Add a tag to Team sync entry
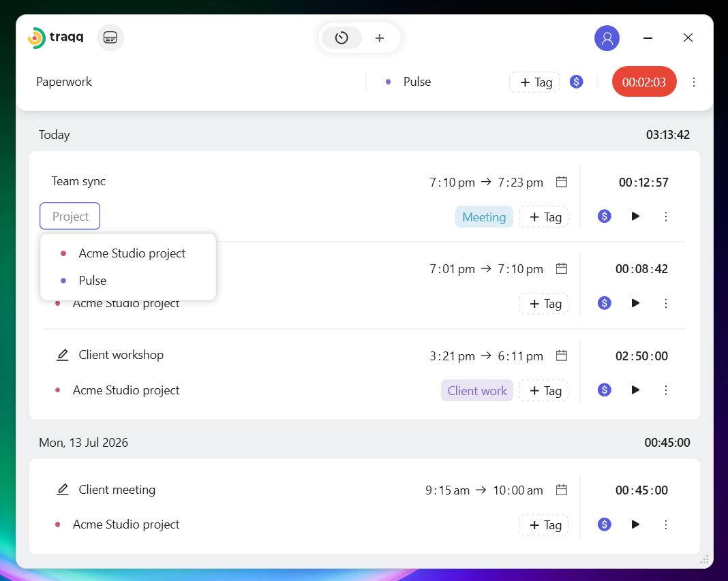728x581 pixels. pyautogui.click(x=544, y=217)
